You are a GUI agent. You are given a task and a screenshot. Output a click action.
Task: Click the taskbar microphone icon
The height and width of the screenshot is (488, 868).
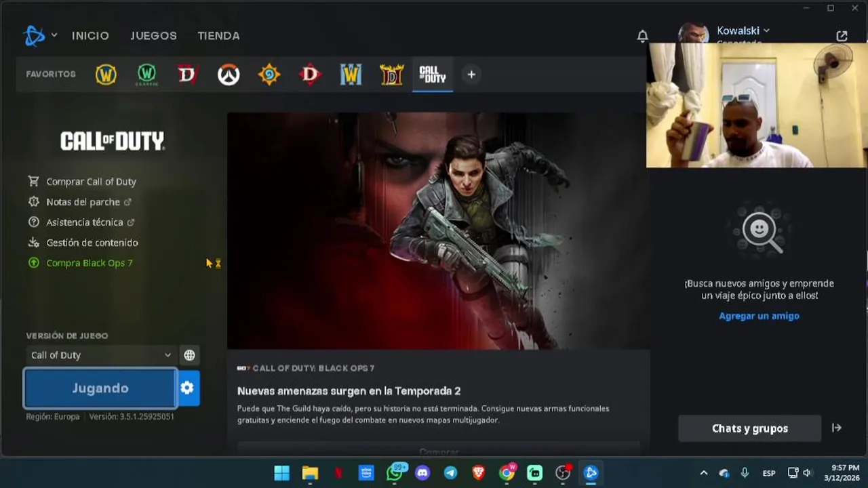tap(745, 473)
